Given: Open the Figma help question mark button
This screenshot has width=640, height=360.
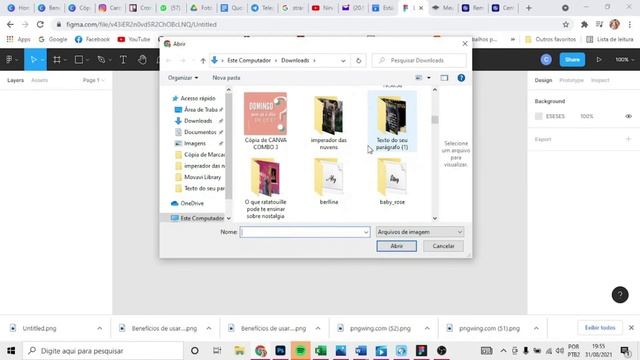Looking at the screenshot, I should point(620,295).
